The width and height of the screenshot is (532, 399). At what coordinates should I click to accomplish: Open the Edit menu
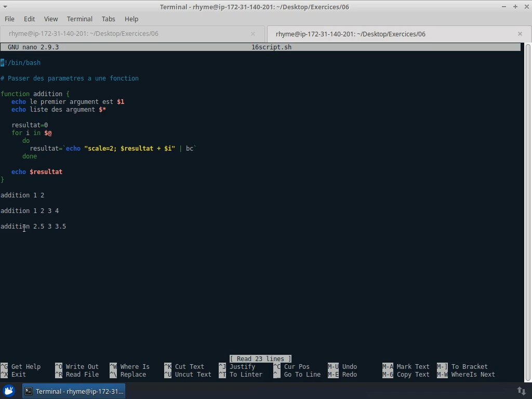[29, 19]
